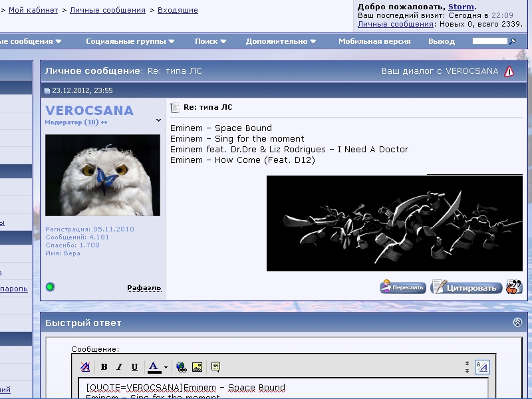This screenshot has height=399, width=532.
Task: Open the Дополнительно menu
Action: (281, 41)
